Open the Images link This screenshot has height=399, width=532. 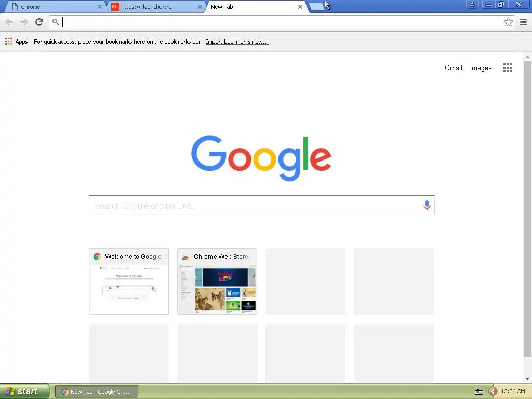coord(481,68)
